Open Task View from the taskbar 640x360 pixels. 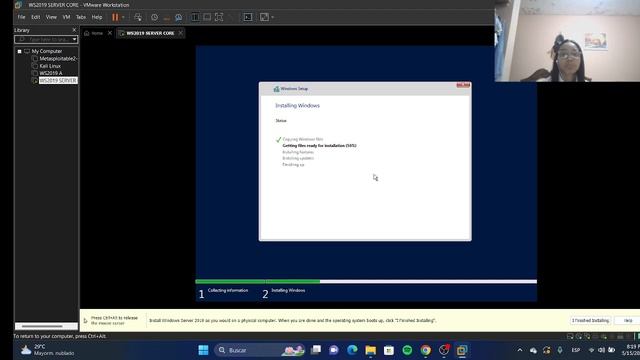tap(316, 350)
